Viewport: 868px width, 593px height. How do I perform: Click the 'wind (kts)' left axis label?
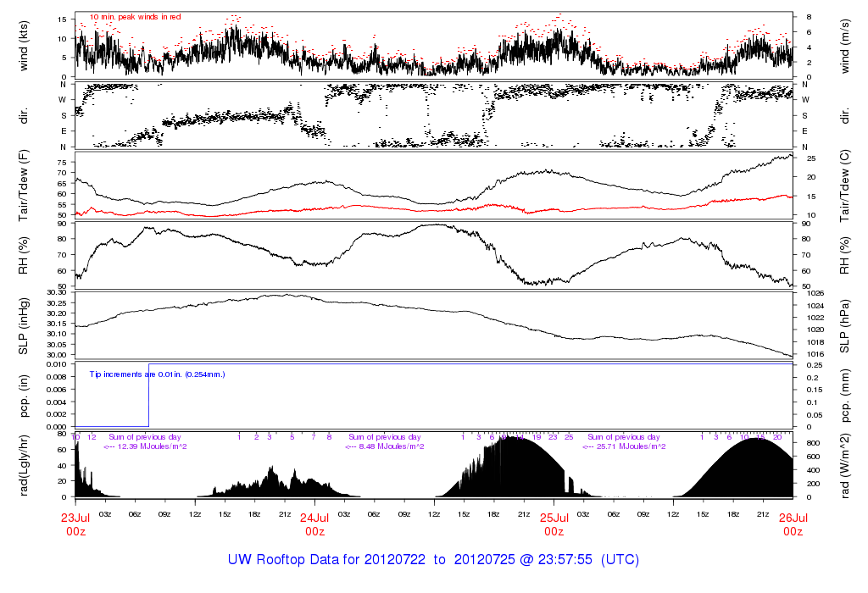point(23,46)
